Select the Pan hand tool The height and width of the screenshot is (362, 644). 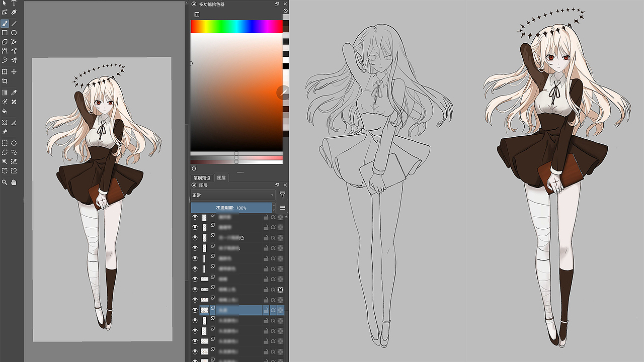(14, 182)
